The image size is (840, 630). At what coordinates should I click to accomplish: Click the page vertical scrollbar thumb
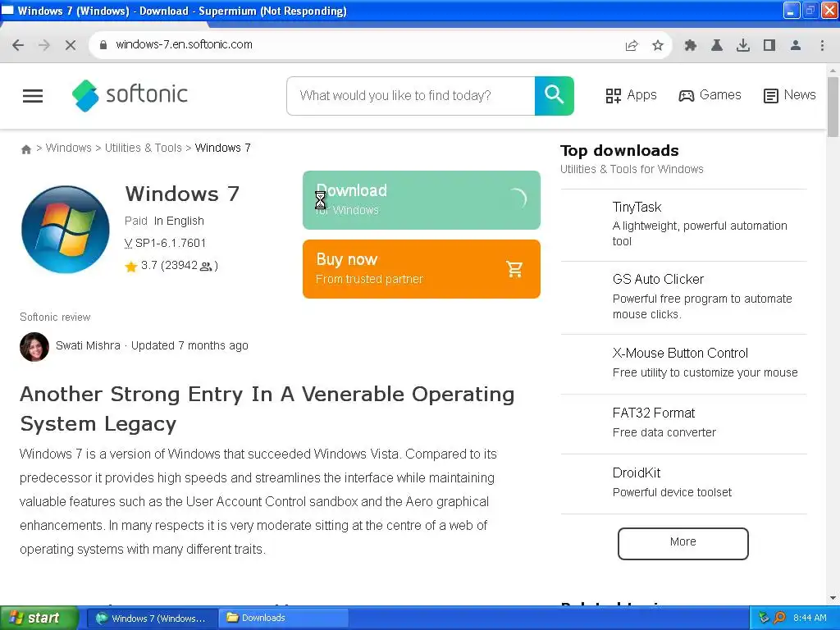(x=833, y=107)
